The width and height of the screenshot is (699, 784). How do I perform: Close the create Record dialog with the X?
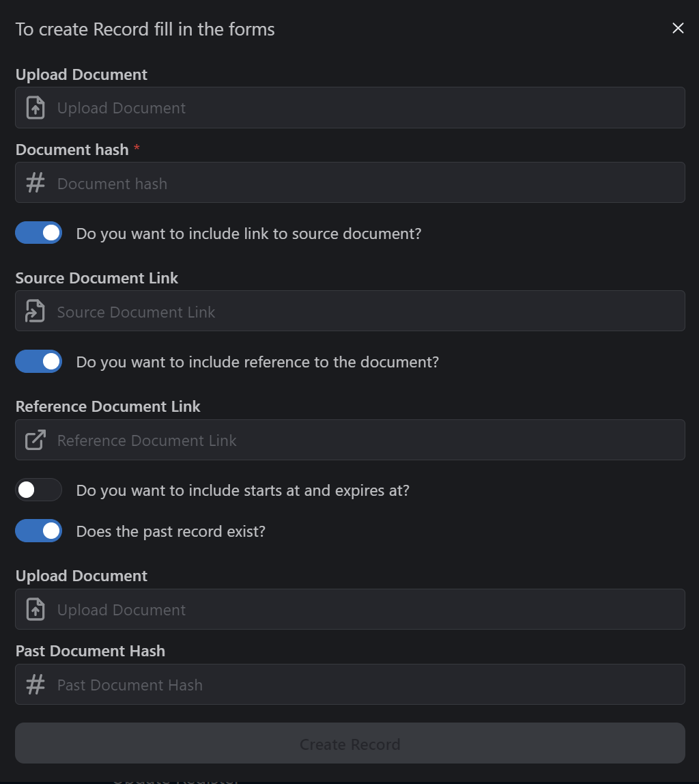click(x=678, y=28)
